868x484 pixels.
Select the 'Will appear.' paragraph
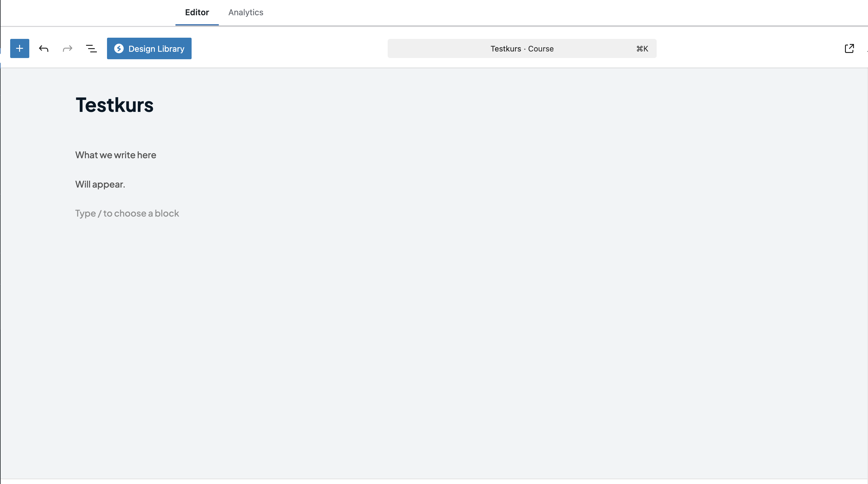tap(100, 184)
